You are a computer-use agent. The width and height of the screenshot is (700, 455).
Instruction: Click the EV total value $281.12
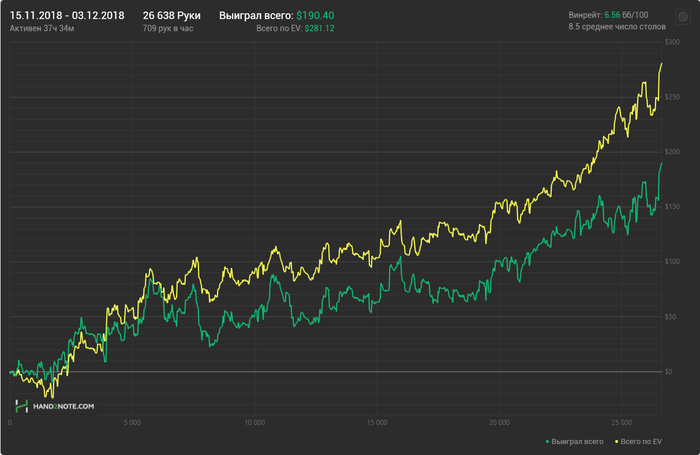pyautogui.click(x=319, y=28)
